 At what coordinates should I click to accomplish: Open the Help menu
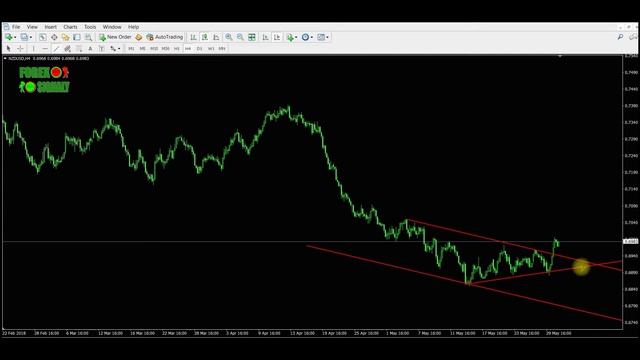[x=133, y=27]
